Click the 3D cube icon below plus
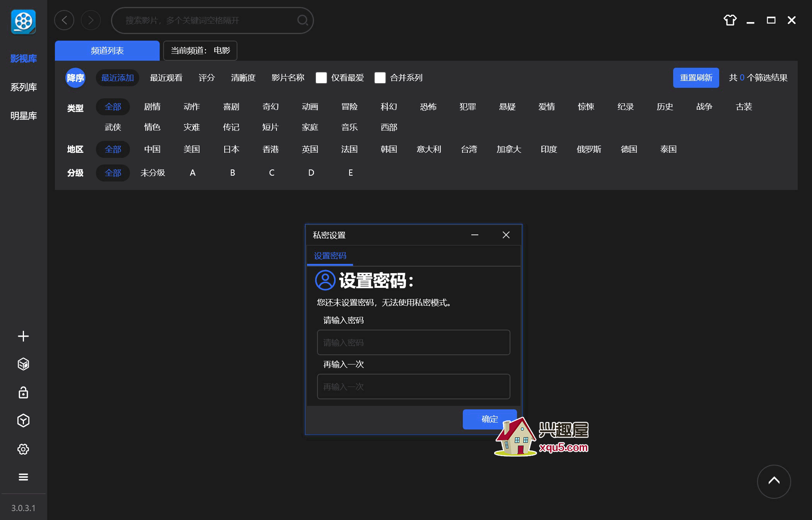Screen dimensions: 812x520 [23, 364]
